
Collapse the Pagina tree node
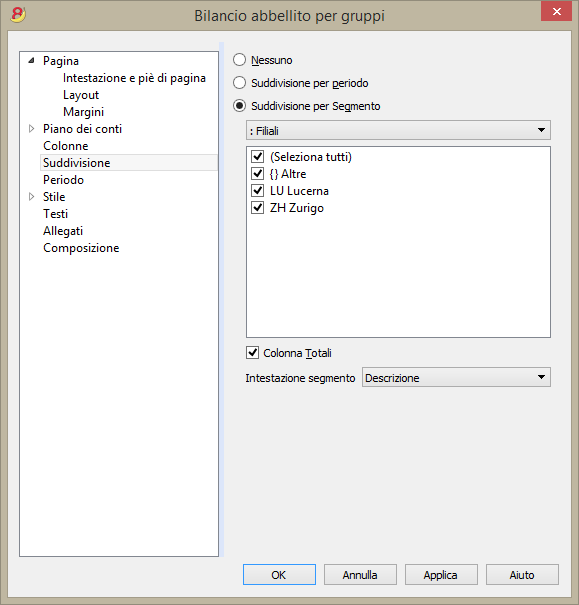pos(32,61)
